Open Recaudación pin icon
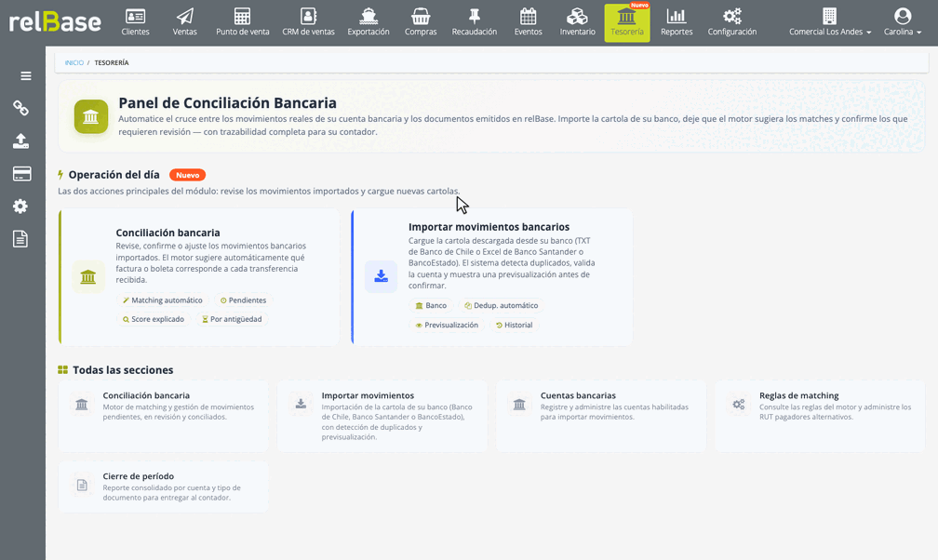 475,16
